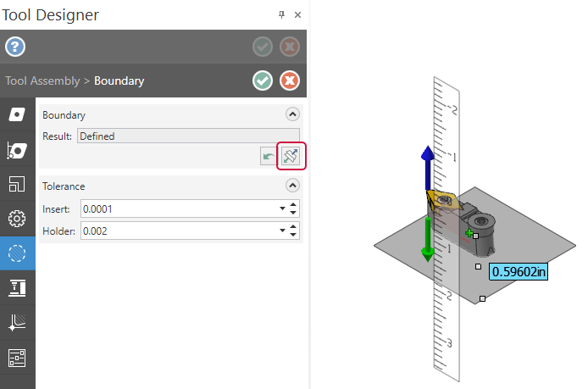Collapse the Boundary section
Viewport: 588px width, 389px height.
point(292,114)
